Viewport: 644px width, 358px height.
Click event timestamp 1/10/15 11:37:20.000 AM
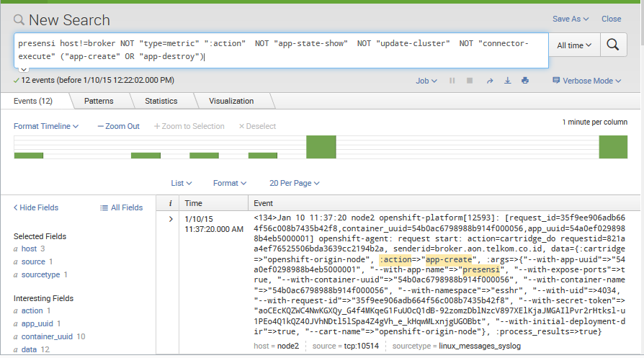214,224
